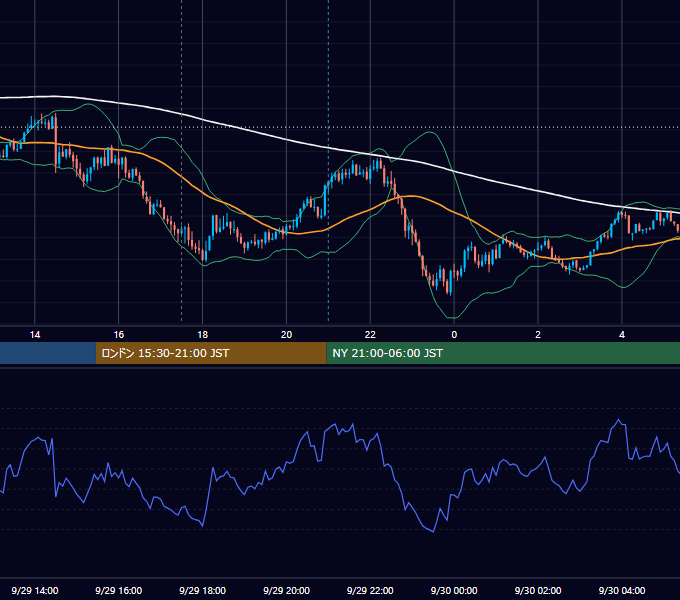Screen dimensions: 680x600
Task: Click the 2 hour label on price chart axis
Action: click(538, 335)
